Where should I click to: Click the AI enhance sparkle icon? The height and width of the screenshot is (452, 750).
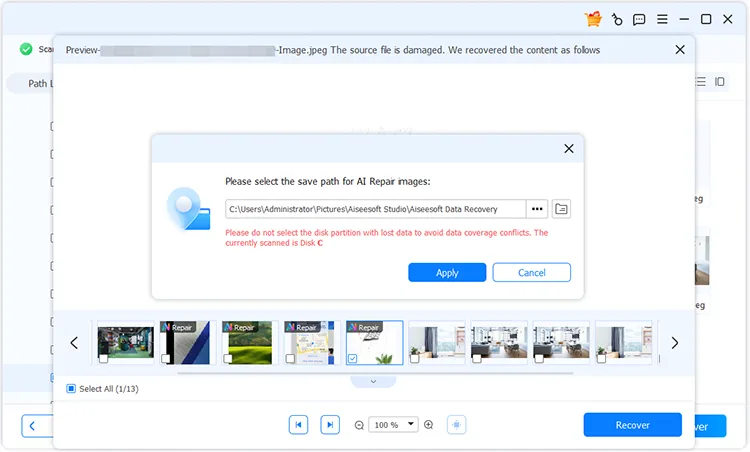(457, 425)
